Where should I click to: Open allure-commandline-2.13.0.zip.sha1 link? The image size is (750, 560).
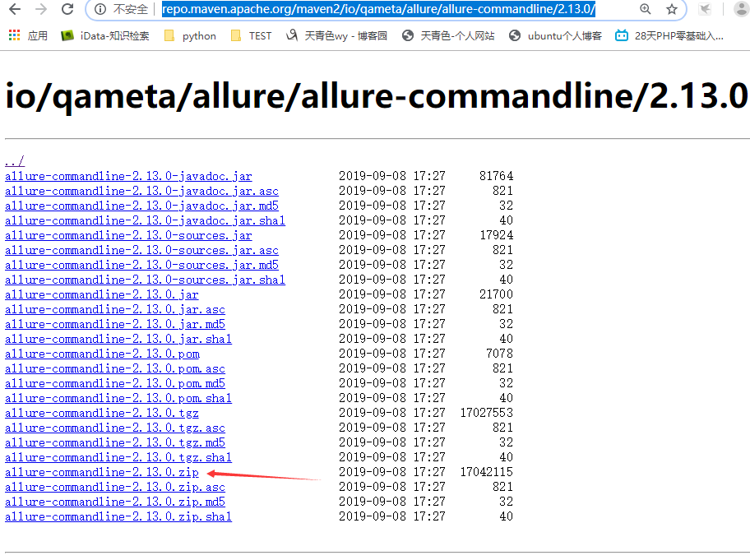[118, 517]
